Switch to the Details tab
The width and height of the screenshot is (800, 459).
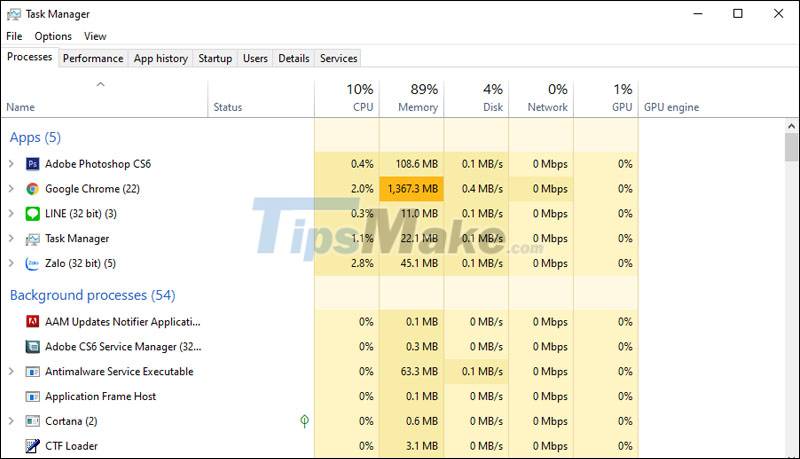click(x=294, y=58)
